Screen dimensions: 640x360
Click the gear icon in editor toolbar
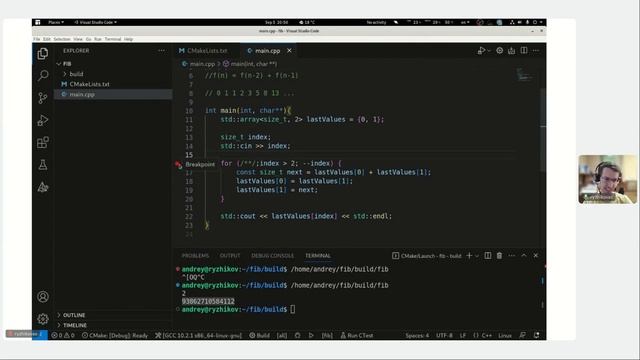coord(500,51)
